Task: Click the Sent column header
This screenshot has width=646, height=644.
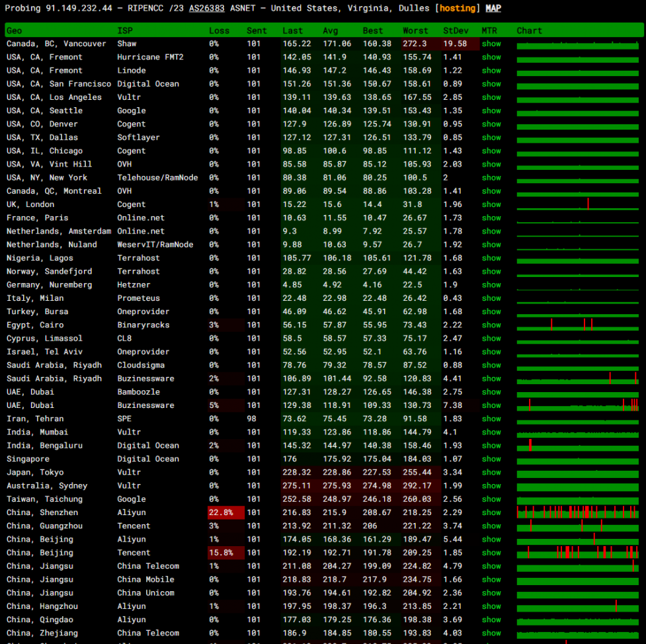Action: click(x=257, y=30)
